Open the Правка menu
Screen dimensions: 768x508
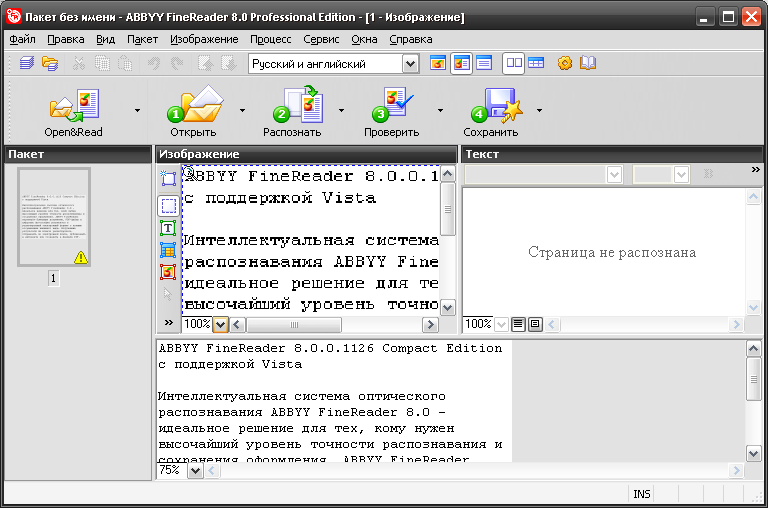66,39
